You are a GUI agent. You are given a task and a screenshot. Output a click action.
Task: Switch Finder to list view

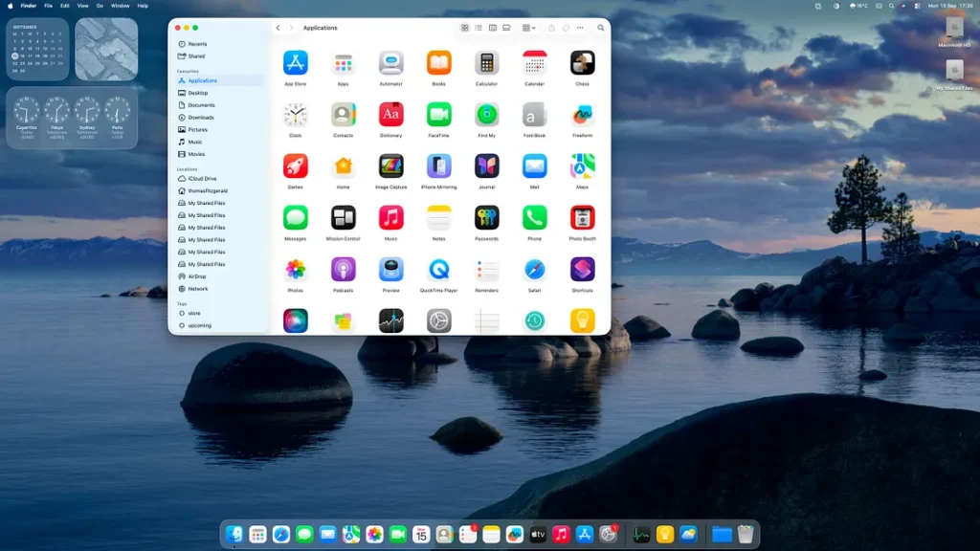click(x=479, y=28)
